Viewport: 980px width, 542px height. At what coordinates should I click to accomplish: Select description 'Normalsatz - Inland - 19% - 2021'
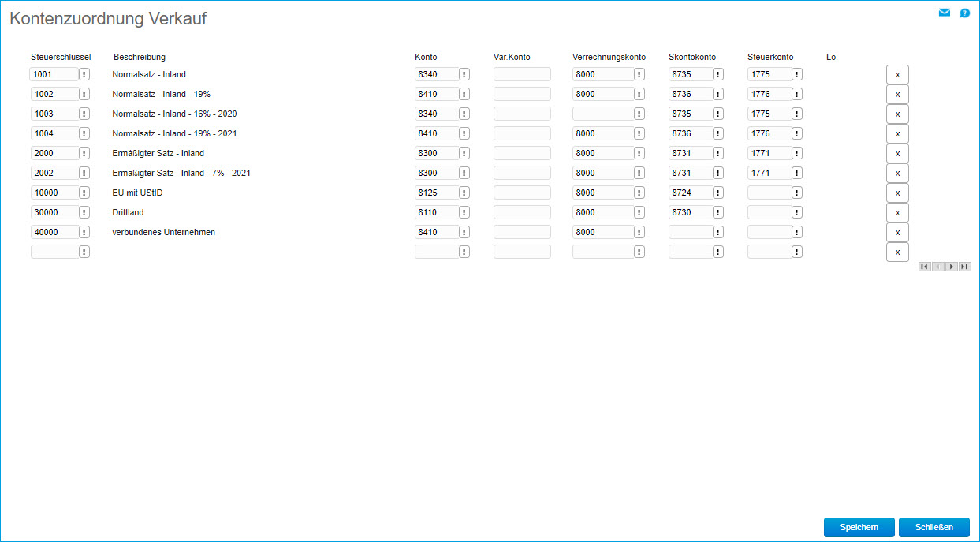[x=174, y=133]
